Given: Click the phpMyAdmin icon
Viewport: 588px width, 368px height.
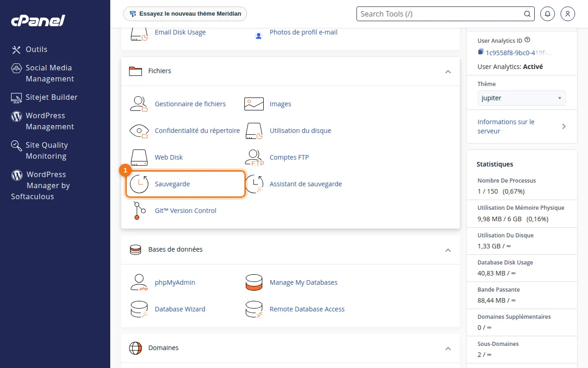Looking at the screenshot, I should tap(139, 282).
